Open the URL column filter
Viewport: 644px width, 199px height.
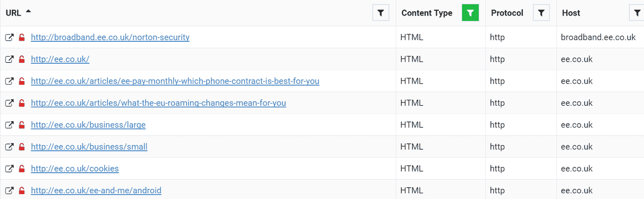380,13
